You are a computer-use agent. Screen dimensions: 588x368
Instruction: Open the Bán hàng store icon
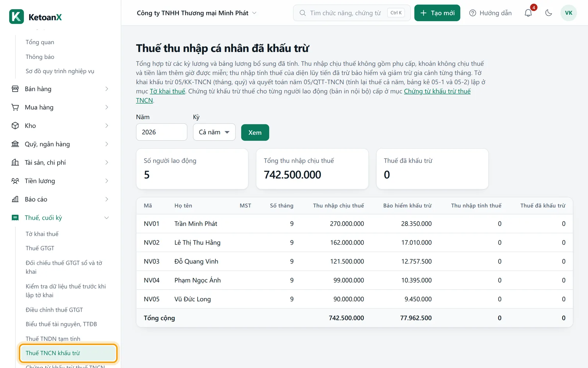coord(15,89)
